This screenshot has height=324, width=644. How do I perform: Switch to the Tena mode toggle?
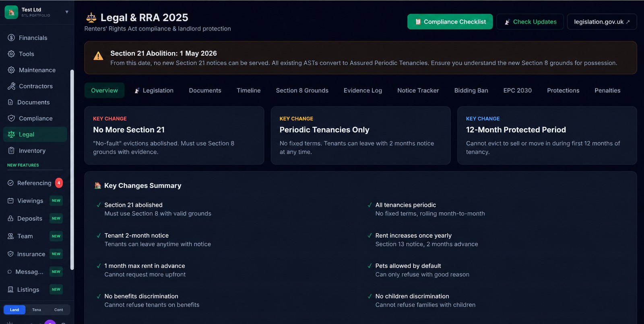click(37, 310)
